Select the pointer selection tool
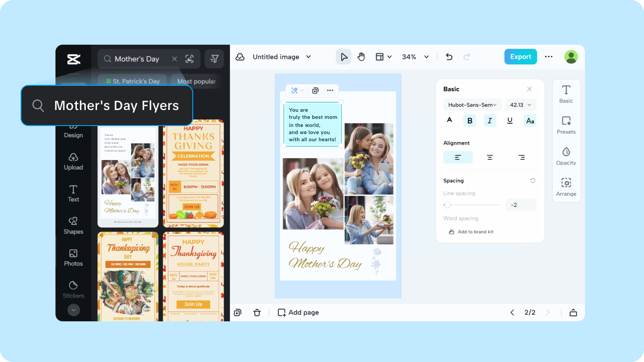The width and height of the screenshot is (644, 362). tap(344, 57)
